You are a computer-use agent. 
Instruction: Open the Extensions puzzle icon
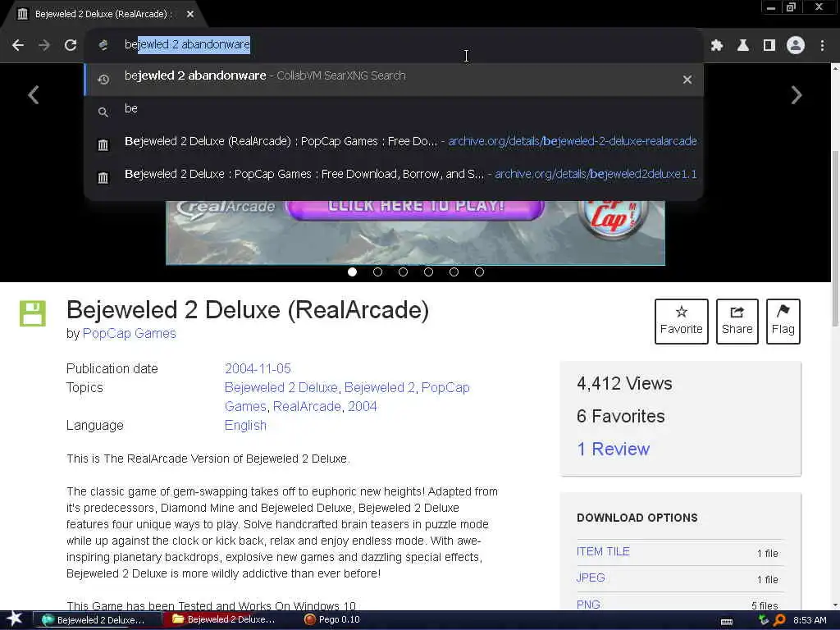click(x=717, y=46)
